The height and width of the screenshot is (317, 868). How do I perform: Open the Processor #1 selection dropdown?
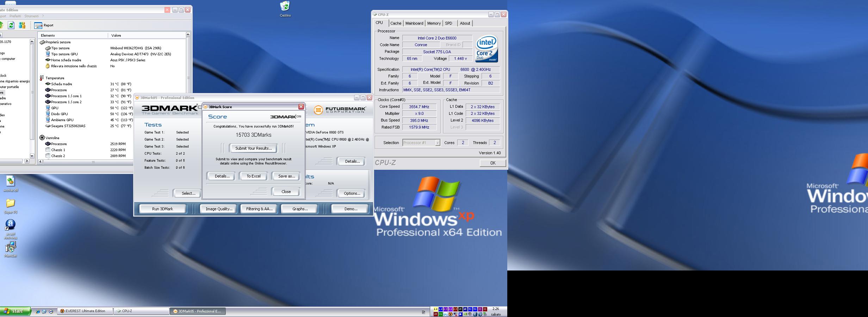[421, 143]
